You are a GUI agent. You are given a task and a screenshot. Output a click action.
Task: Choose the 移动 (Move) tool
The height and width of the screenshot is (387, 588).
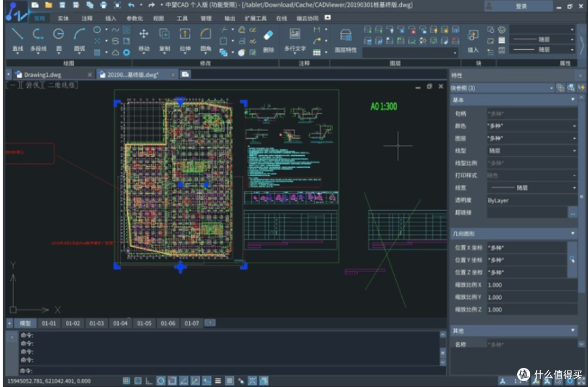[144, 39]
